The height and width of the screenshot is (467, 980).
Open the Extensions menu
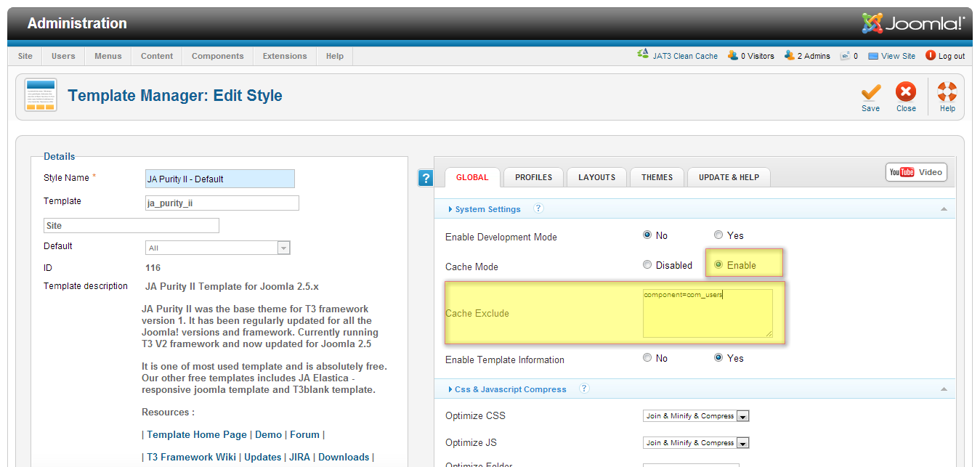point(285,56)
